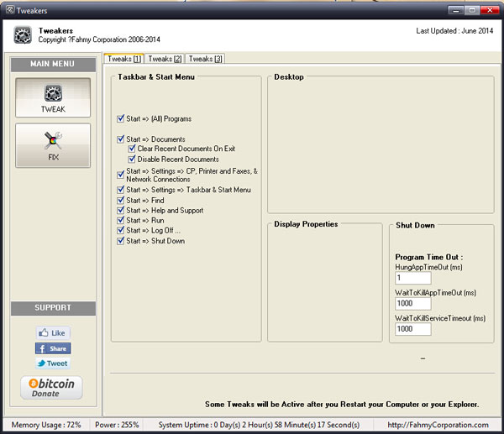The image size is (504, 434).
Task: Open the FIX section in main menu
Action: click(x=52, y=144)
